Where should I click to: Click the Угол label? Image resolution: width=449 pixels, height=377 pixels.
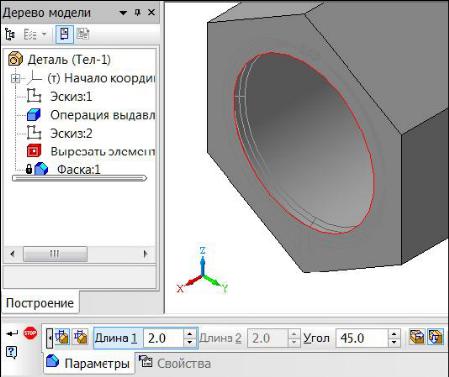click(316, 338)
